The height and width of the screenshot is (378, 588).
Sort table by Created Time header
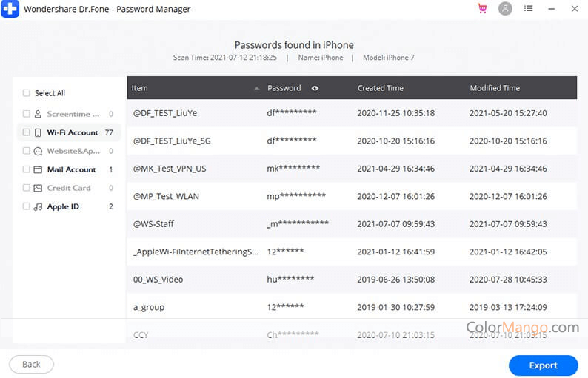(381, 88)
